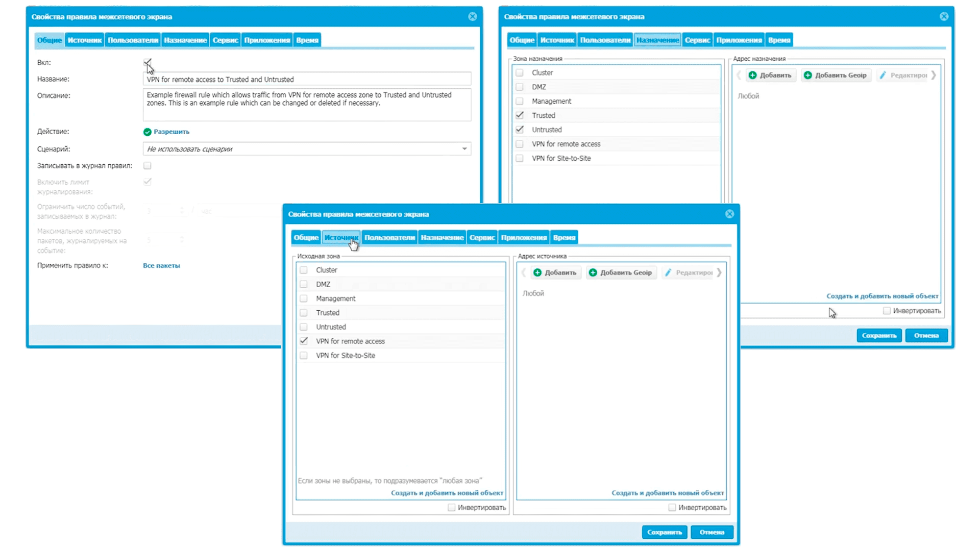Screen dimensions: 980x551
Task: Click pencil Редактировать icon in Адрес источника
Action: [668, 273]
